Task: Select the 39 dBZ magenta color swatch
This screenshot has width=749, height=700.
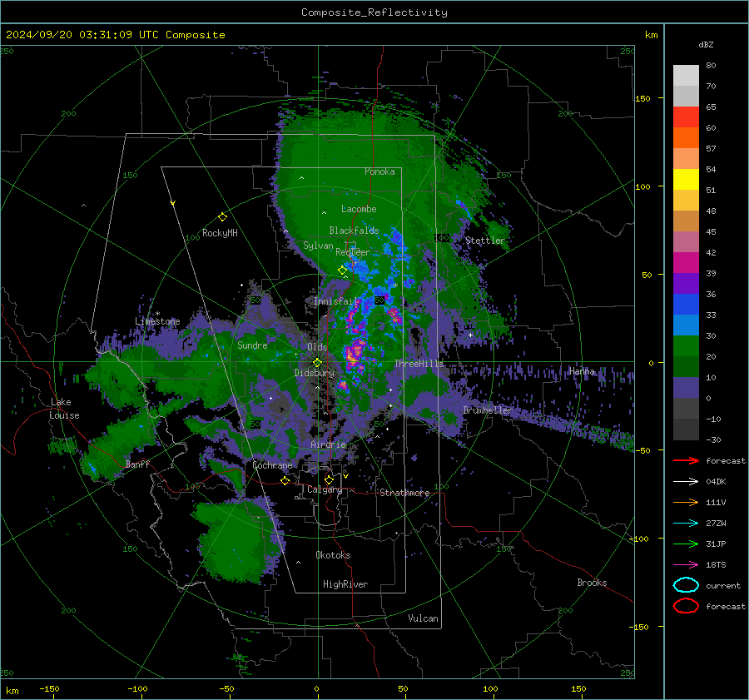Action: pyautogui.click(x=686, y=263)
